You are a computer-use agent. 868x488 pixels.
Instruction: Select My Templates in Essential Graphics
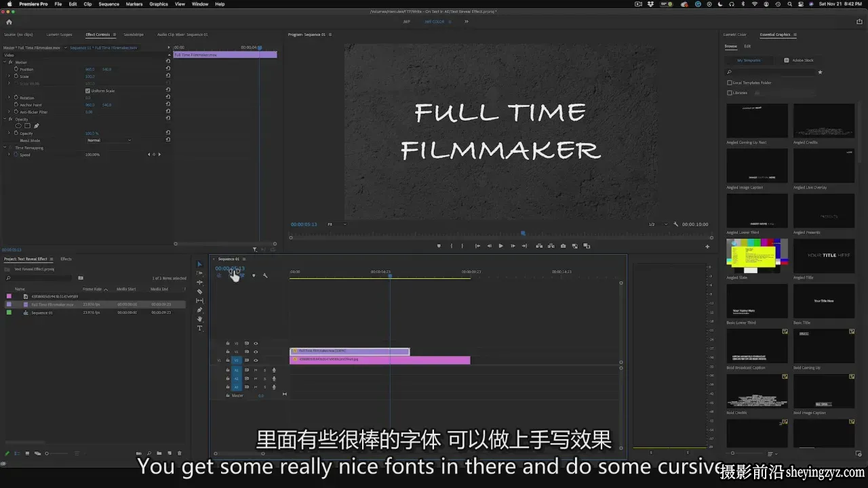(x=749, y=60)
